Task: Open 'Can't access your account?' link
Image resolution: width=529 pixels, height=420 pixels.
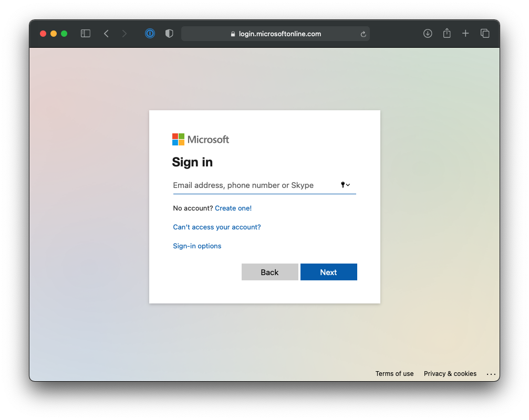Action: (x=217, y=227)
